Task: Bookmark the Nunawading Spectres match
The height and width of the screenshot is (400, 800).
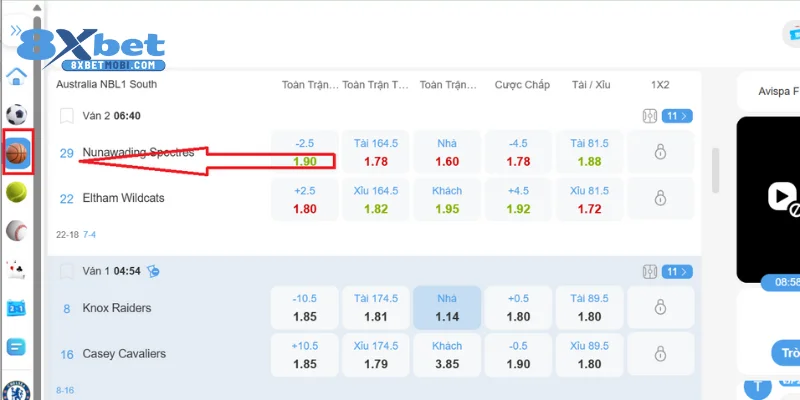Action: pos(67,116)
